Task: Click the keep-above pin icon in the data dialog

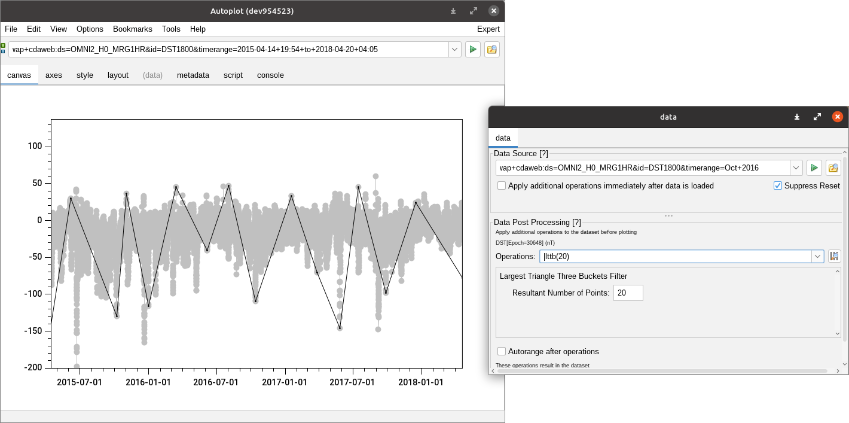Action: [796, 117]
